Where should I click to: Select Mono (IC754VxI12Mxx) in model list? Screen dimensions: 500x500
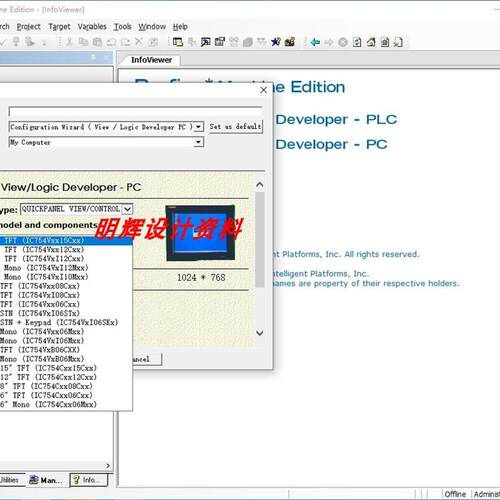66,268
